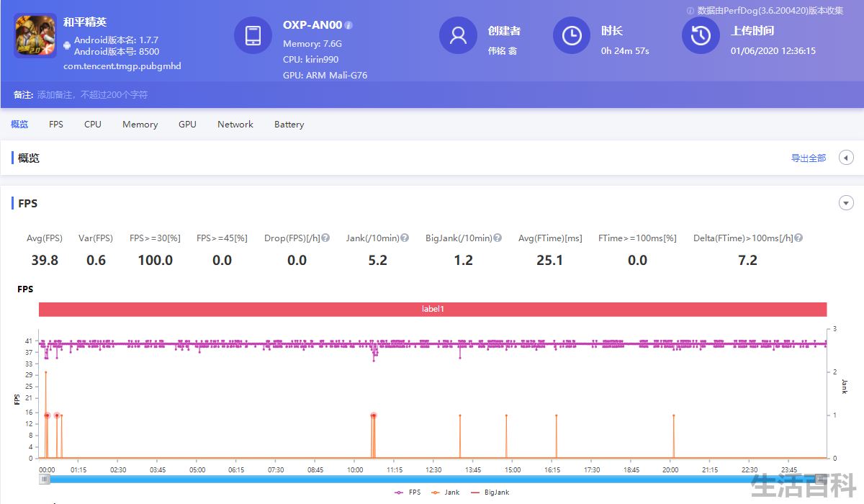Click the upload time 01/06/2020 12:36:15
The image size is (864, 504).
(x=773, y=51)
